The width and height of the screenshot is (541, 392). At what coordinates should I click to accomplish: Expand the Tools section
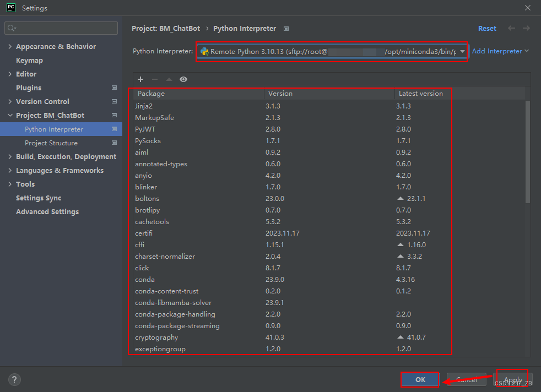[10, 184]
